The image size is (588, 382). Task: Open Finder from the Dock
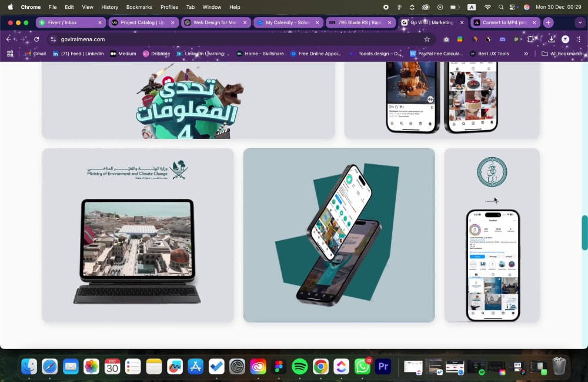[x=29, y=367]
